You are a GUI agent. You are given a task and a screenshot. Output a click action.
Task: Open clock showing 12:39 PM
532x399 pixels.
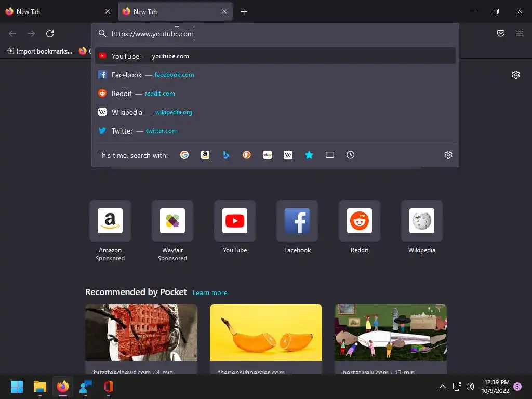(495, 387)
